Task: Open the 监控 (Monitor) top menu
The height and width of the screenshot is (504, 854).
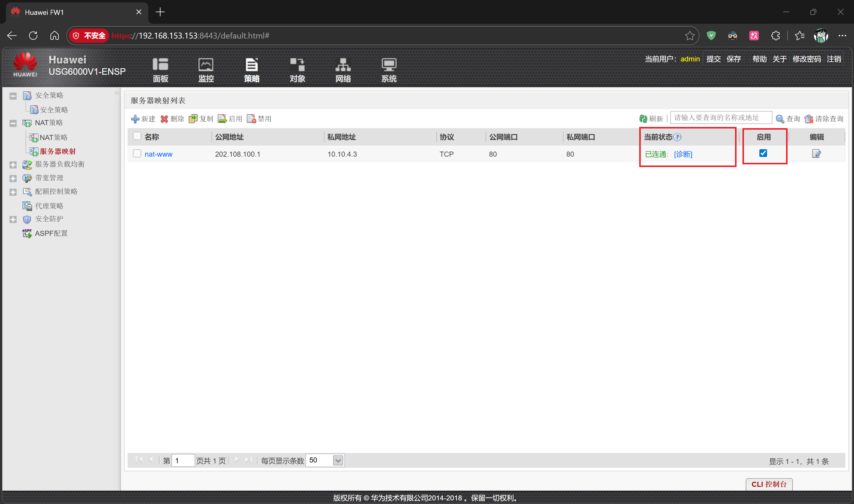Action: click(206, 70)
